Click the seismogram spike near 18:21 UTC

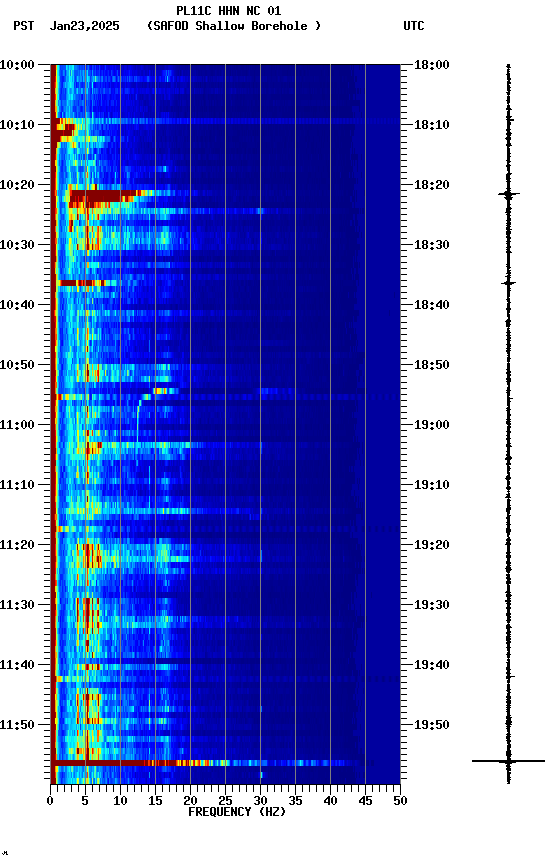(508, 194)
